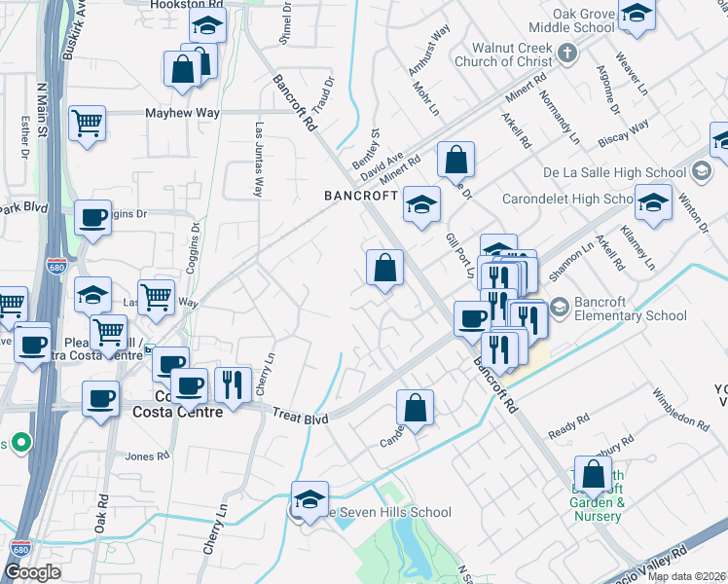Click the Oak Grove Middle School marker

click(x=637, y=14)
